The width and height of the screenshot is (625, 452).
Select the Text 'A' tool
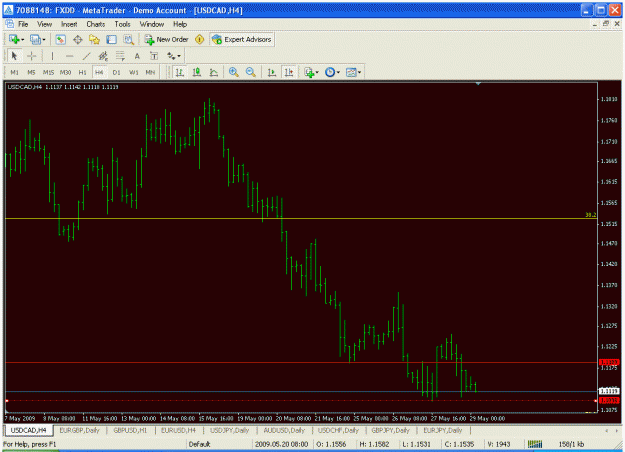(137, 56)
